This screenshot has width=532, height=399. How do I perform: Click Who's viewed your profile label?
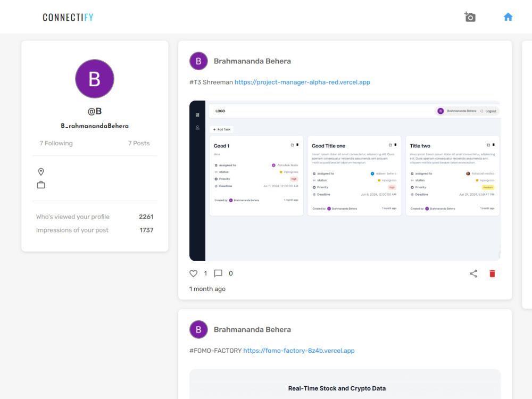coord(72,217)
